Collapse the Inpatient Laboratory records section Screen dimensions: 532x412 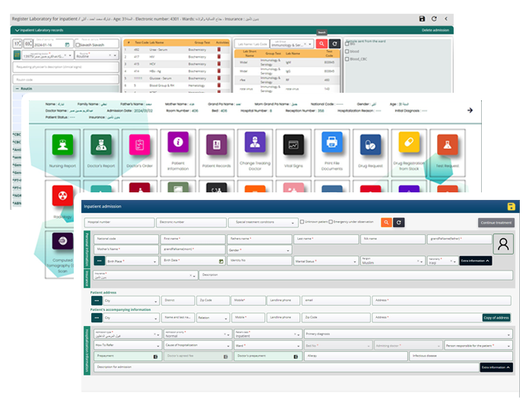coord(17,30)
